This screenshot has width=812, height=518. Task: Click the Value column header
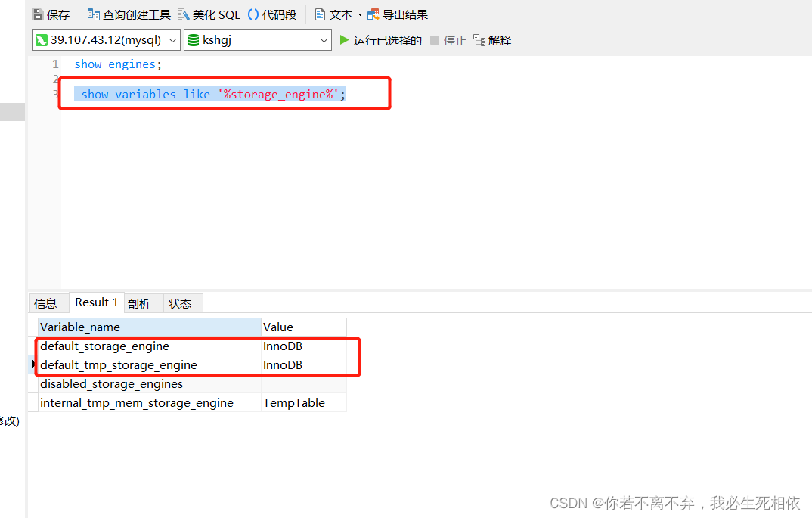pyautogui.click(x=304, y=327)
